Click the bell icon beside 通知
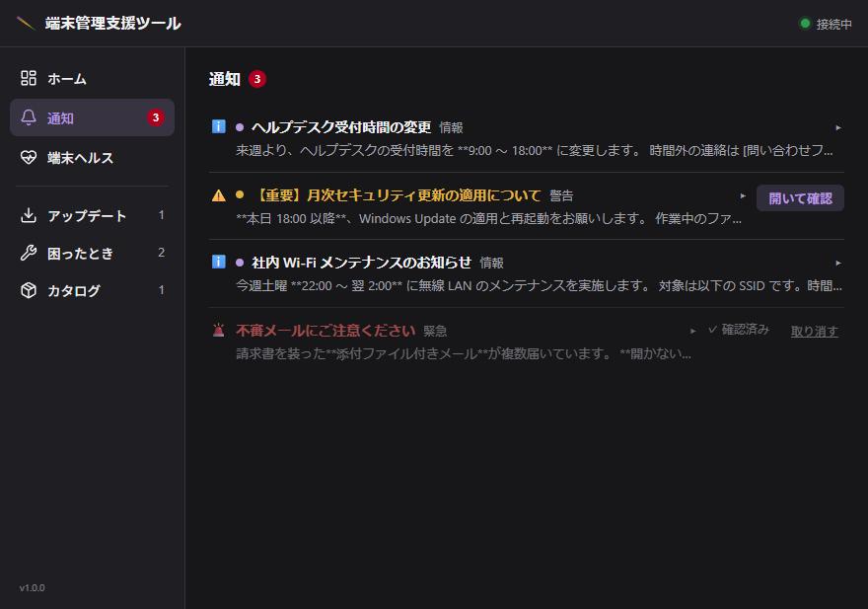Viewport: 868px width, 609px height. [29, 117]
